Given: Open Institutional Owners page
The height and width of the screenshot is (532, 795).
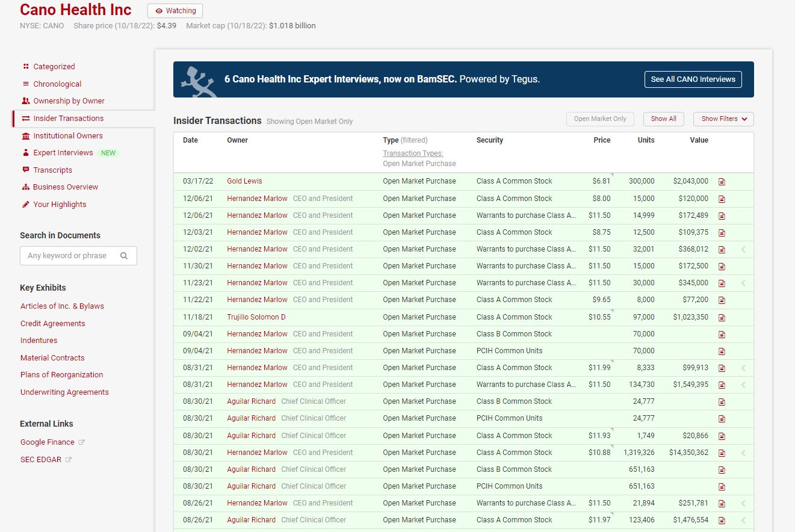Looking at the screenshot, I should 67,136.
